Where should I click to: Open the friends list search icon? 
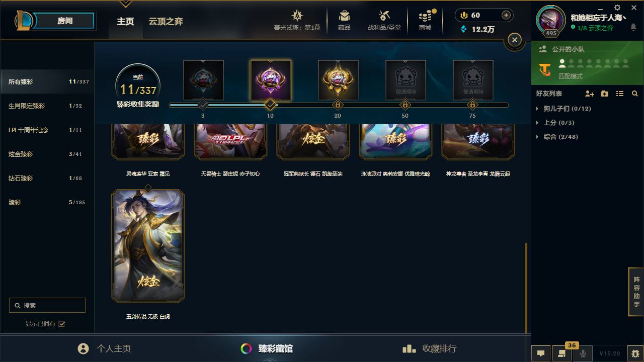635,94
